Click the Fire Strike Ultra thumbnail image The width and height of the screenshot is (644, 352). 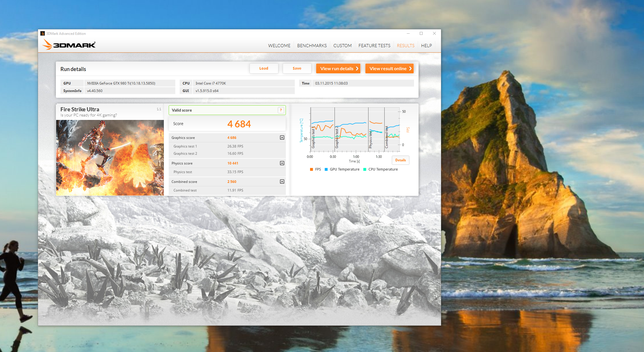pos(110,158)
